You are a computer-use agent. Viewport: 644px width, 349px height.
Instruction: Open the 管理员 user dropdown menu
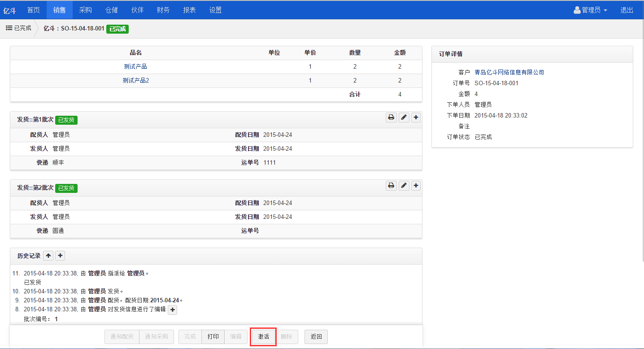591,10
